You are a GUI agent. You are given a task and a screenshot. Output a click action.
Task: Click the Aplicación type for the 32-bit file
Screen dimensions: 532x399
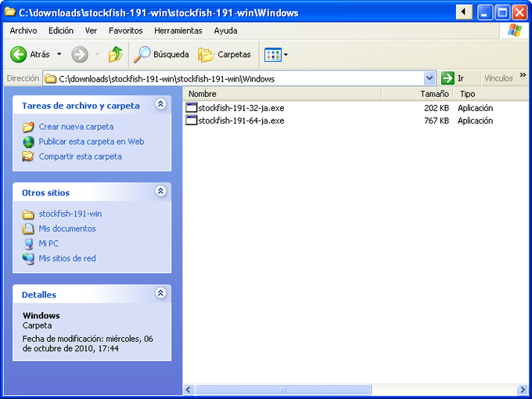(475, 108)
